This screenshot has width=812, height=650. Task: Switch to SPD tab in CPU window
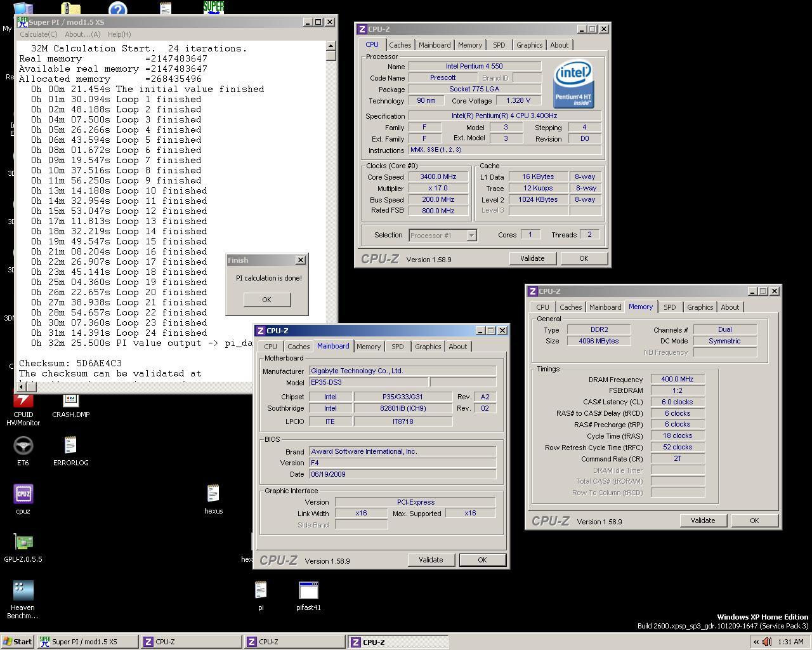coord(499,45)
